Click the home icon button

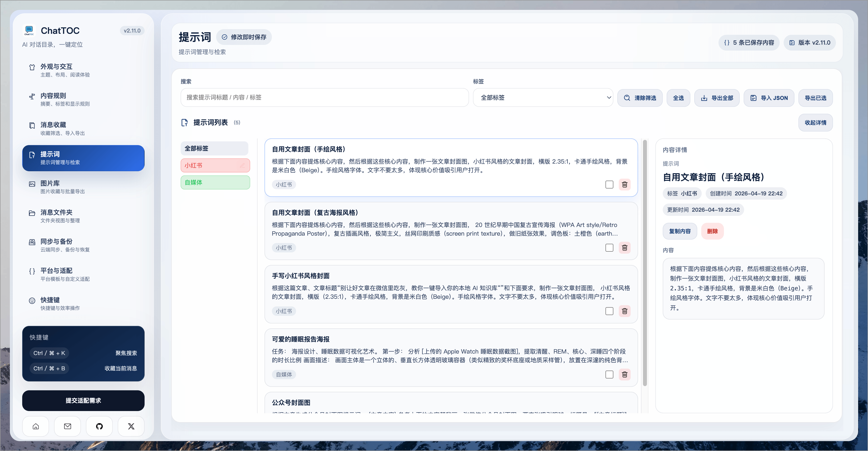tap(36, 426)
